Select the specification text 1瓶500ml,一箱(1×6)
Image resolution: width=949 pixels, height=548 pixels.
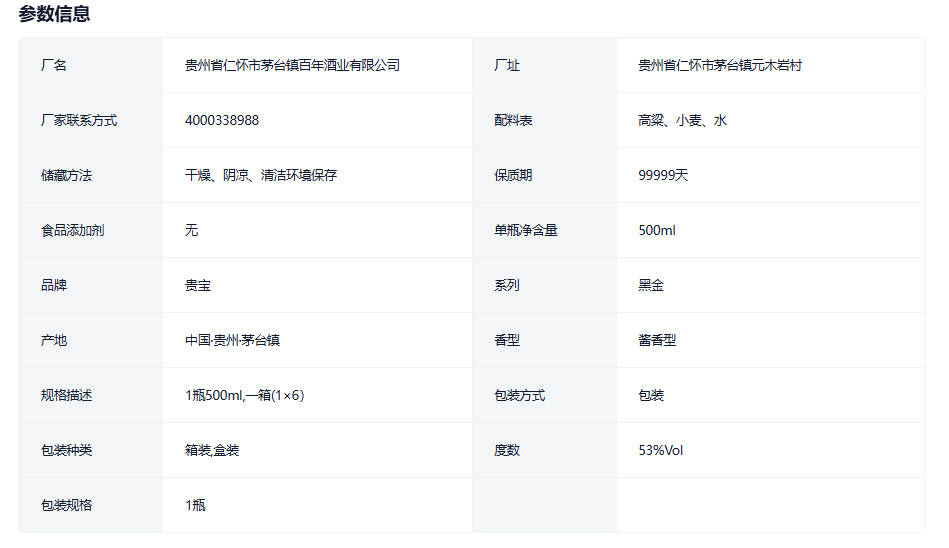click(244, 395)
